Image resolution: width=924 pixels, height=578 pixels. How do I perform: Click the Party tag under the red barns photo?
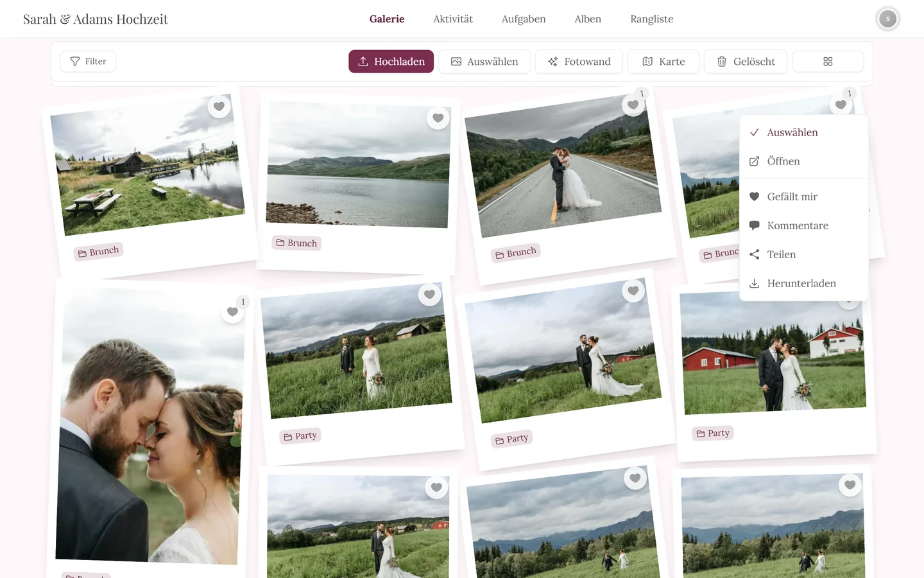pos(713,433)
